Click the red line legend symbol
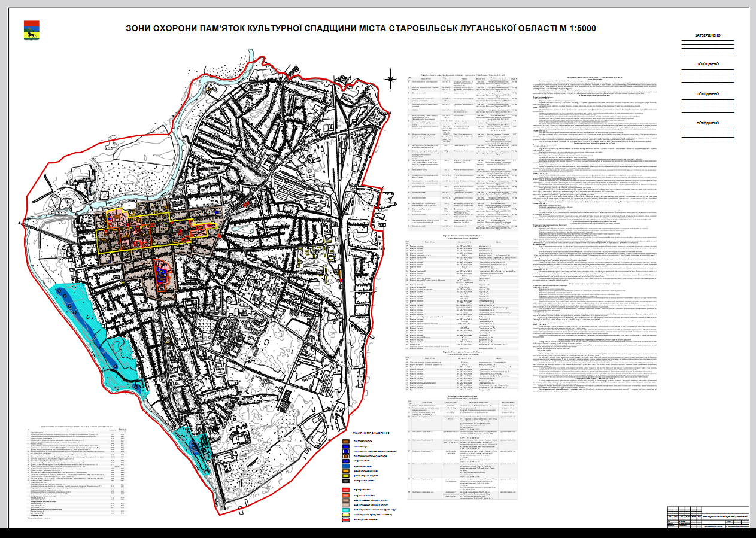 346,519
